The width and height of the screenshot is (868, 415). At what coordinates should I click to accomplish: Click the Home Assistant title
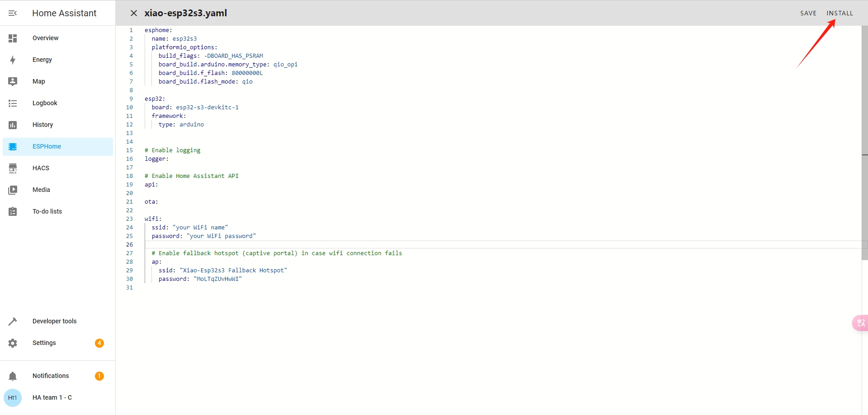pos(64,13)
